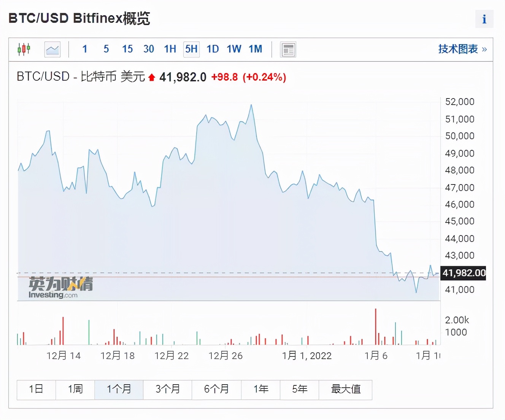Viewport: 505px width, 420px height.
Task: Set the chart interval to 1 minute
Action: tap(85, 49)
